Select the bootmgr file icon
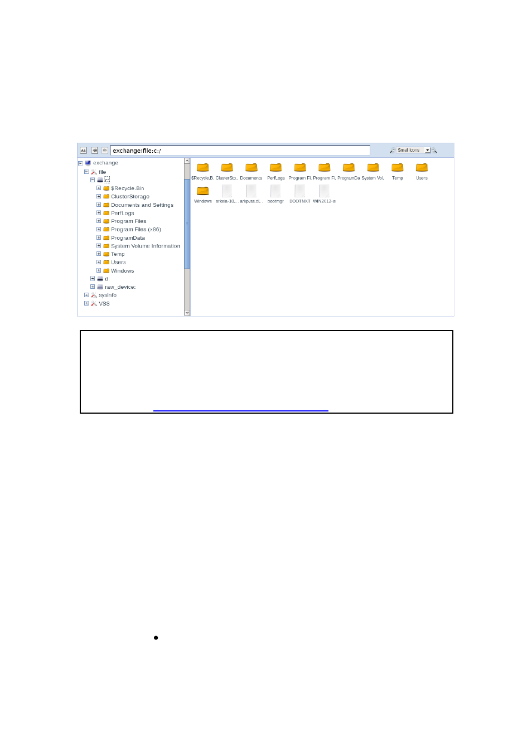Image resolution: width=532 pixels, height=756 pixels. [x=275, y=191]
